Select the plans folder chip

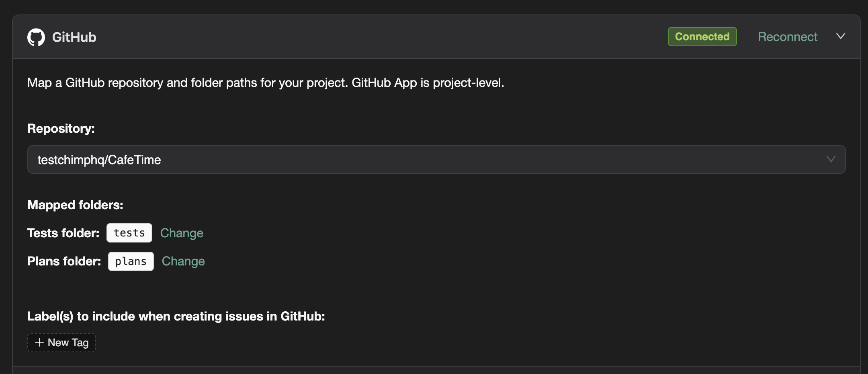pyautogui.click(x=131, y=261)
